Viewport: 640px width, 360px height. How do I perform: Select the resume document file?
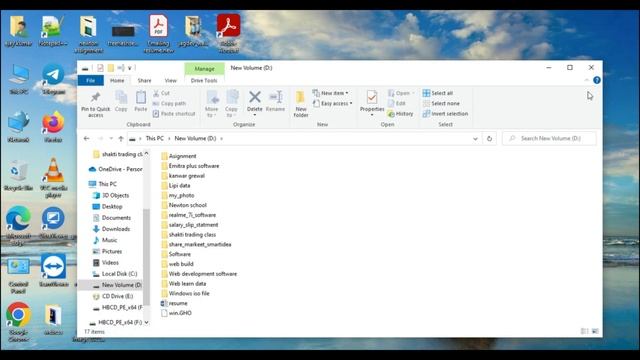coord(174,303)
